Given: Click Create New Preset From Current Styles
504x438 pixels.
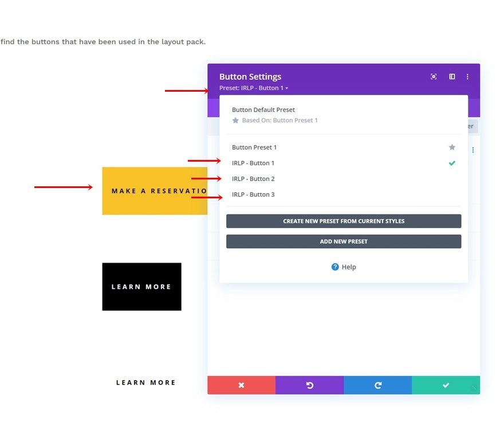Looking at the screenshot, I should tap(344, 221).
